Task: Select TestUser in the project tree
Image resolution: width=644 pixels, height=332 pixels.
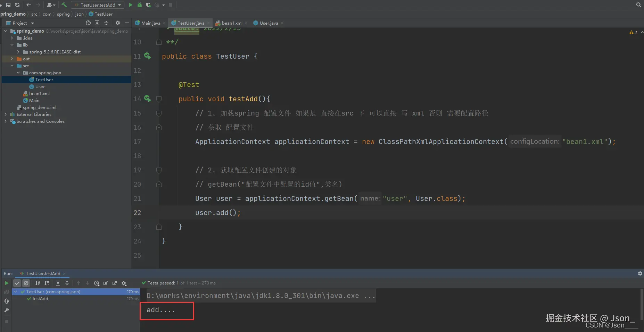Action: [x=44, y=79]
